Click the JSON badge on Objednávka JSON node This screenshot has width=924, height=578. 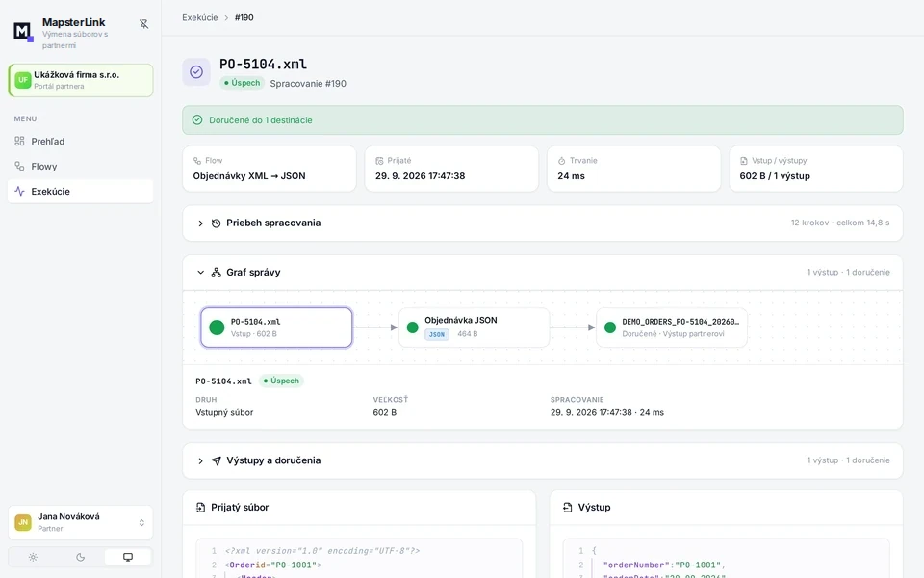pos(437,334)
